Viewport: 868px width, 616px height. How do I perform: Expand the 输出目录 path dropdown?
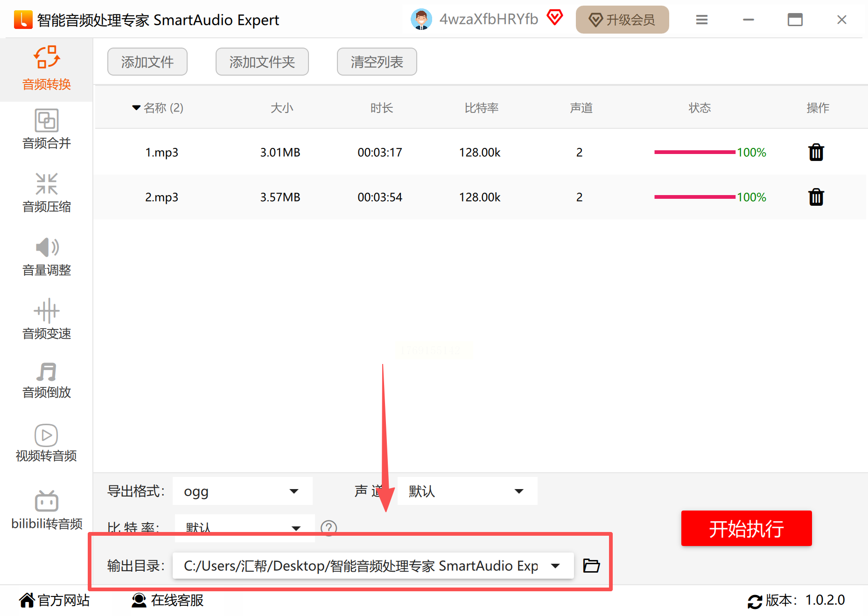pyautogui.click(x=555, y=566)
